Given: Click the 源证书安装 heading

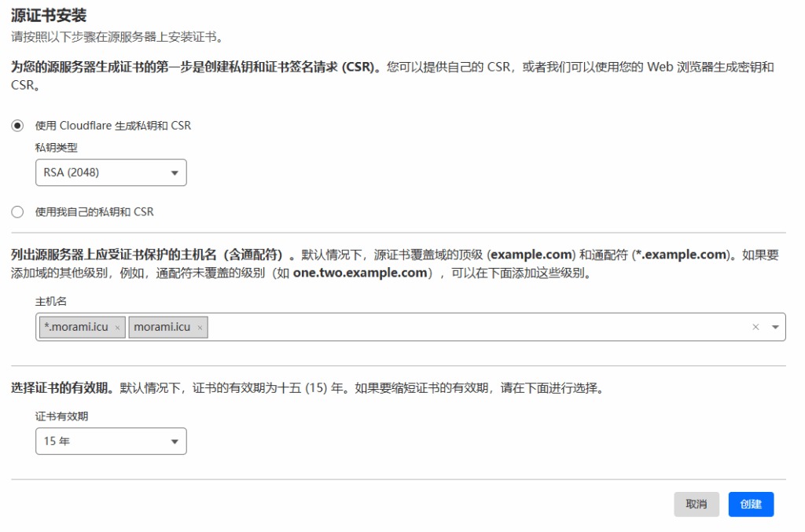Looking at the screenshot, I should coord(49,16).
